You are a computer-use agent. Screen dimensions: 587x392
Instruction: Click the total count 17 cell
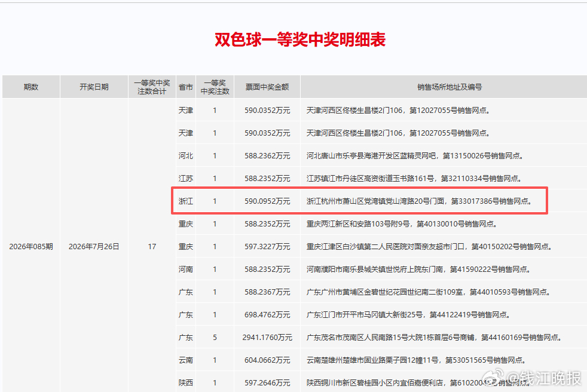[152, 246]
